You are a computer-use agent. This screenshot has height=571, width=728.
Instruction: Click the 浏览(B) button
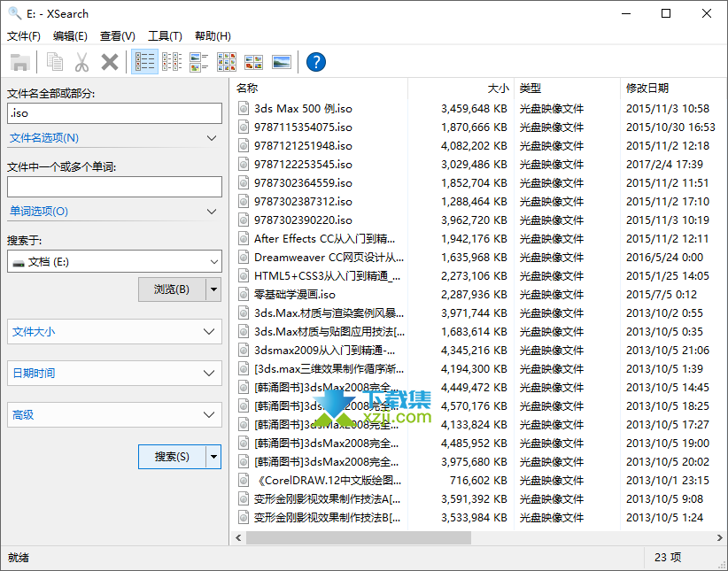(172, 289)
